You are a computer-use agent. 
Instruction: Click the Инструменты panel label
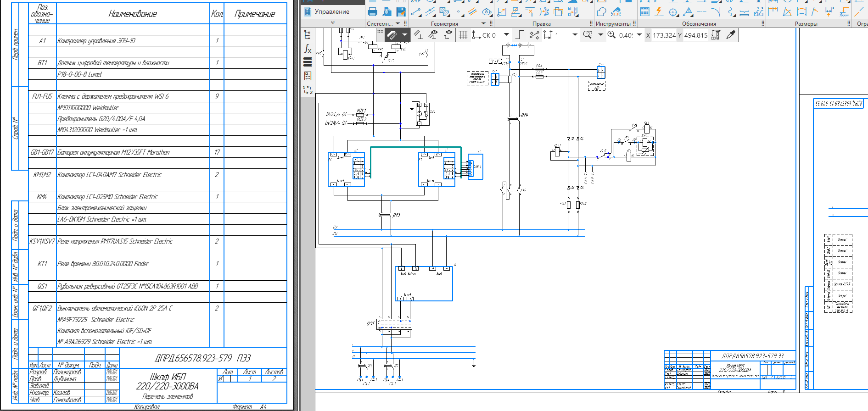613,24
